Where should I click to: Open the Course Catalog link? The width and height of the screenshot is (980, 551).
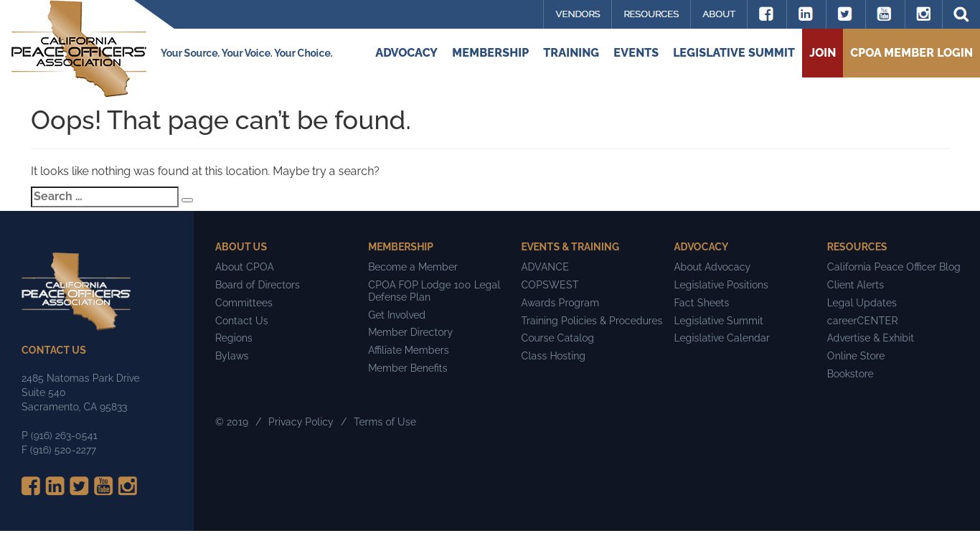pyautogui.click(x=557, y=338)
